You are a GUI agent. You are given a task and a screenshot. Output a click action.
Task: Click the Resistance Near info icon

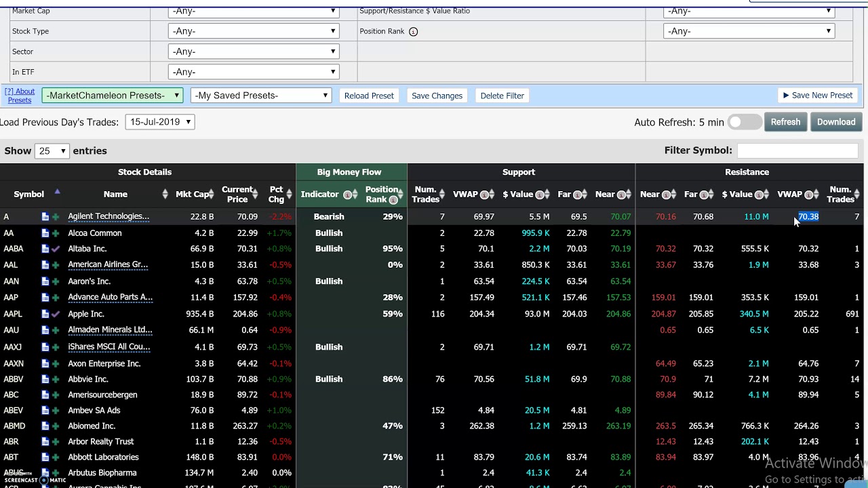coord(666,195)
